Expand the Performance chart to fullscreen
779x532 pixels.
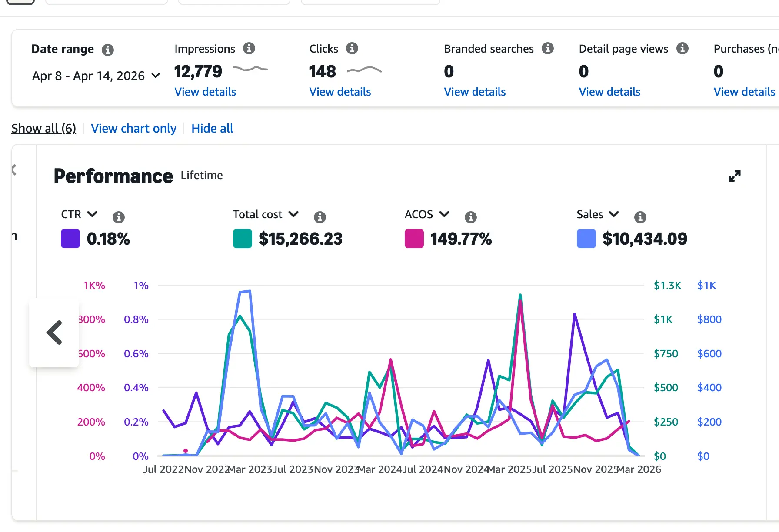tap(734, 176)
